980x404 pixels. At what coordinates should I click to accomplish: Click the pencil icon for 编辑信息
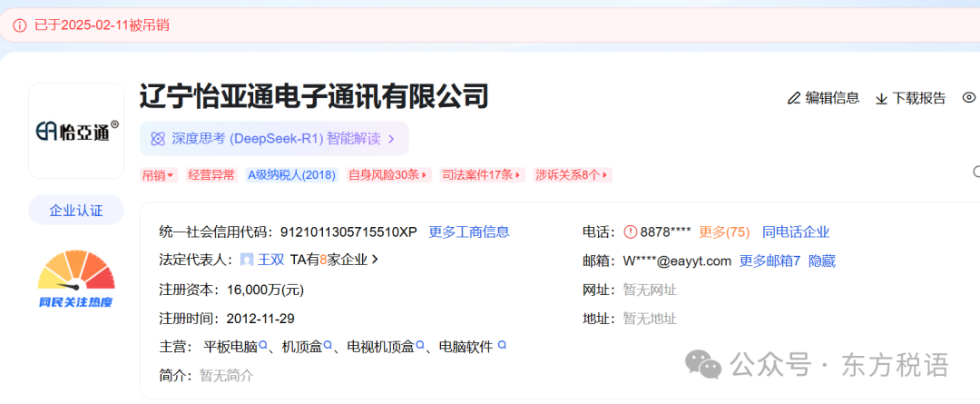coord(794,98)
